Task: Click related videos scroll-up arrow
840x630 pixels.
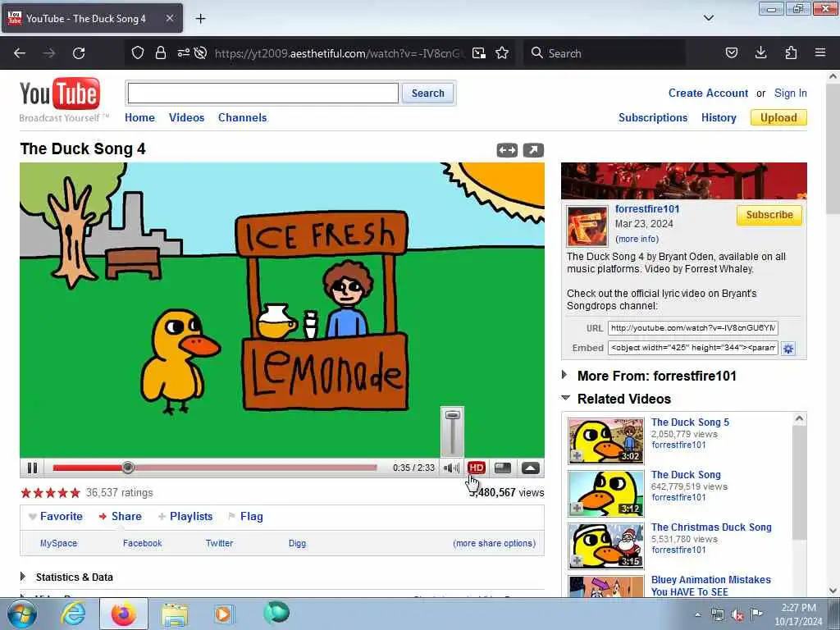Action: coord(799,419)
